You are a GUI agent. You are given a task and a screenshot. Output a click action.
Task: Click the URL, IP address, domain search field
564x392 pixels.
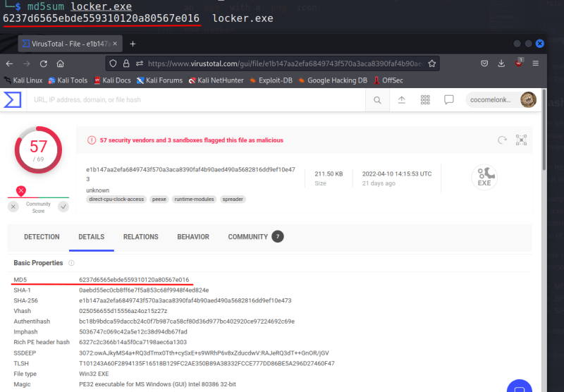(197, 99)
